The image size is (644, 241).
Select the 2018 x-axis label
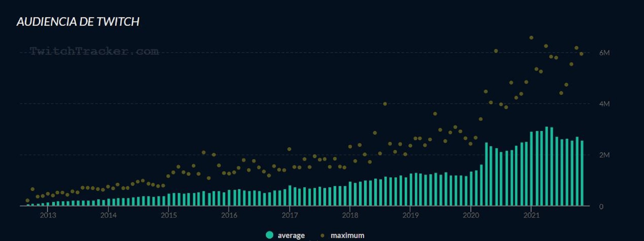[350, 215]
